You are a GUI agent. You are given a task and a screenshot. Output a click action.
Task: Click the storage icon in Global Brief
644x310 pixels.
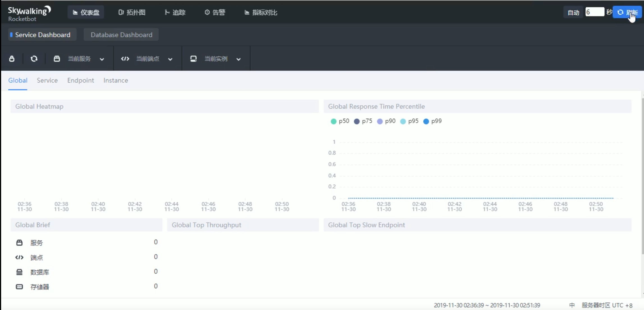click(19, 287)
